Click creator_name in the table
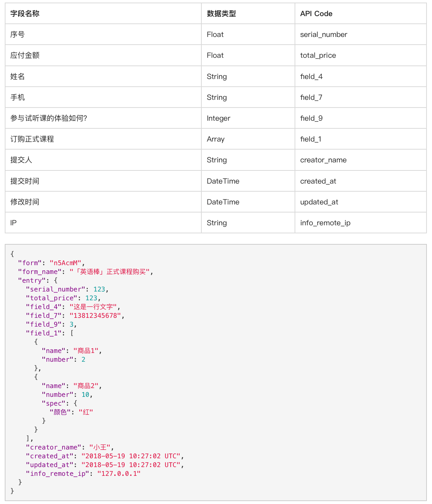The image size is (432, 504). [x=323, y=160]
